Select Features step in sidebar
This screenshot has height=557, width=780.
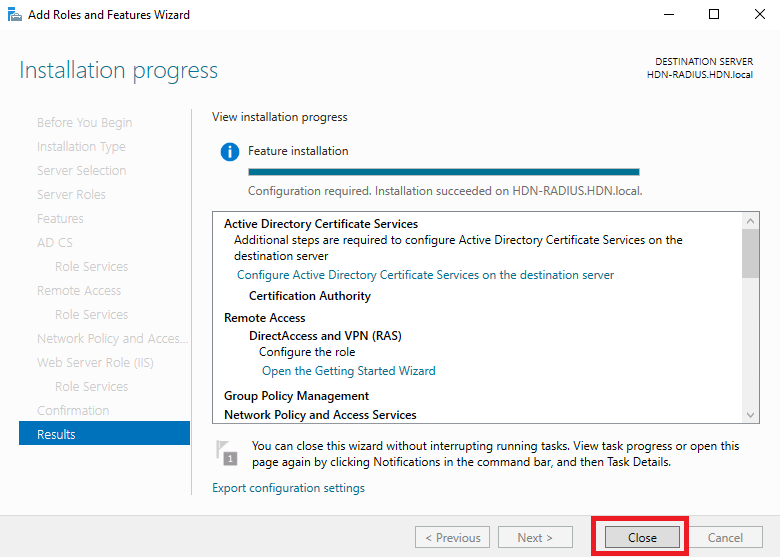coord(60,218)
